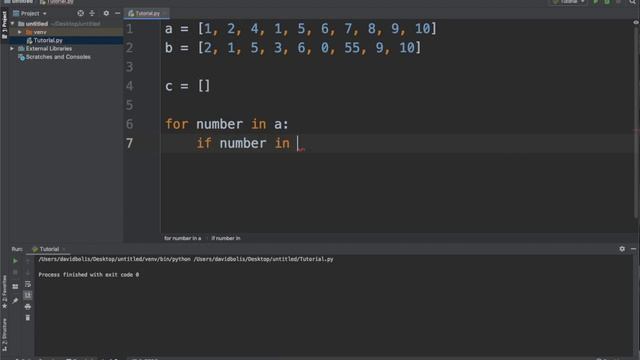Click the stop process icon in Run panel
This screenshot has width=640, height=360.
click(x=15, y=272)
